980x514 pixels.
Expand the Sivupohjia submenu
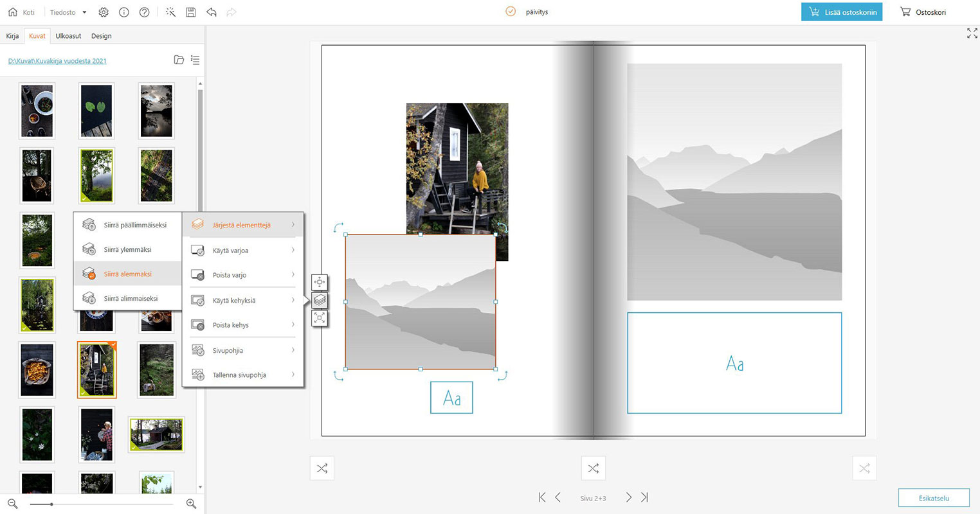[243, 351]
